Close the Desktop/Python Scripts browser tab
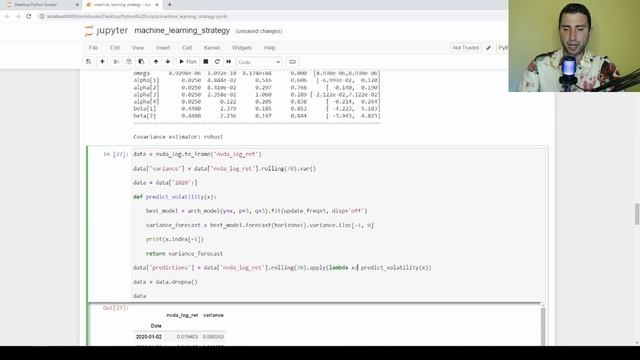Screen dimensions: 640x360 [x=77, y=4]
